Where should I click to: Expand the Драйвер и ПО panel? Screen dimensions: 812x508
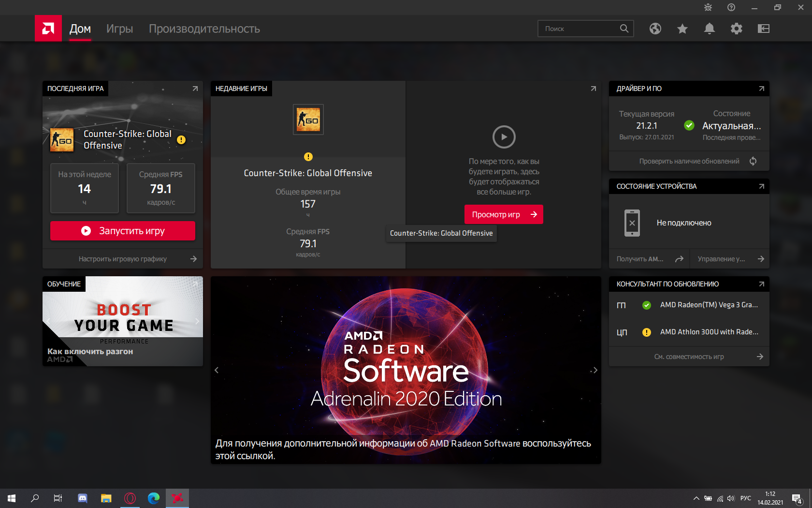[x=762, y=89]
